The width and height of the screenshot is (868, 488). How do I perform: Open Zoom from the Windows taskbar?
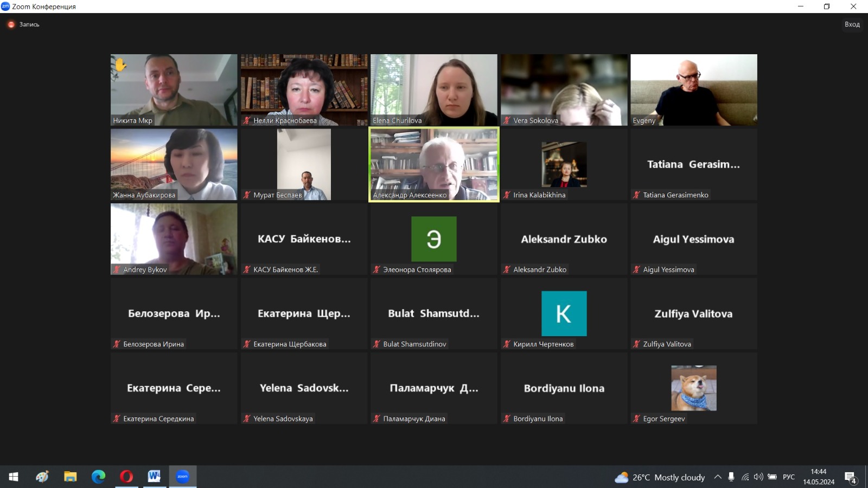point(182,477)
